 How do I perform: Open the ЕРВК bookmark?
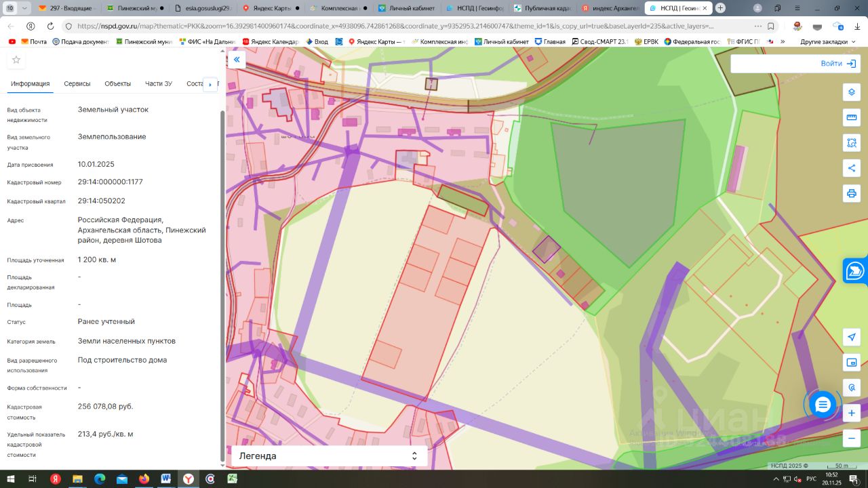tap(646, 41)
